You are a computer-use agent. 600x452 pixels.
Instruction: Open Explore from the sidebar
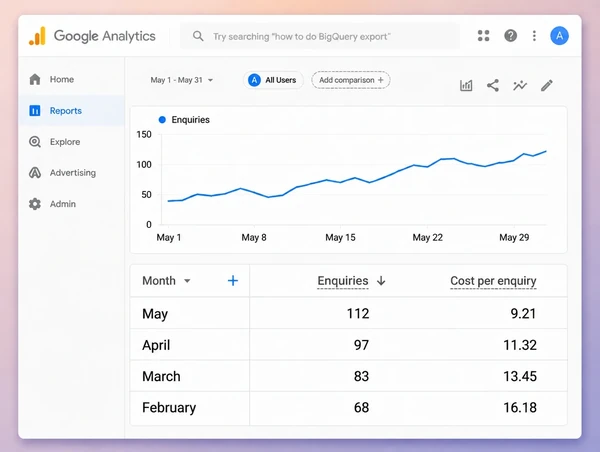pos(71,142)
